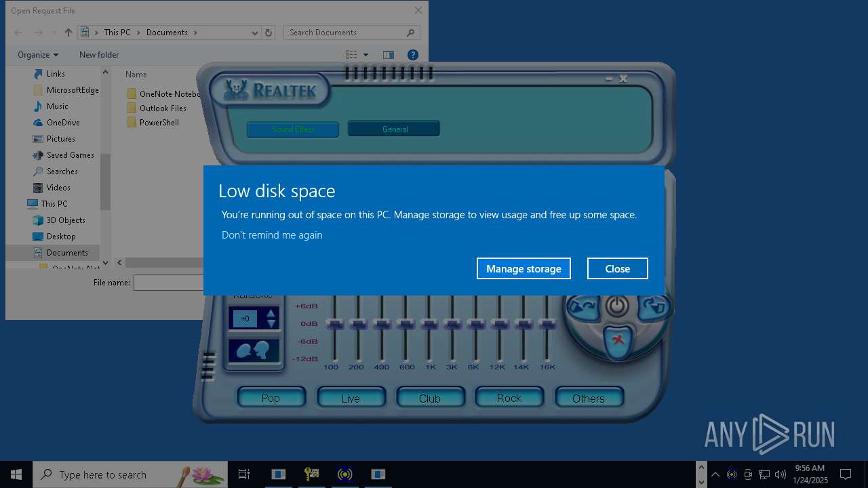
Task: Click the 12K equalizer slider knob
Action: (x=499, y=325)
